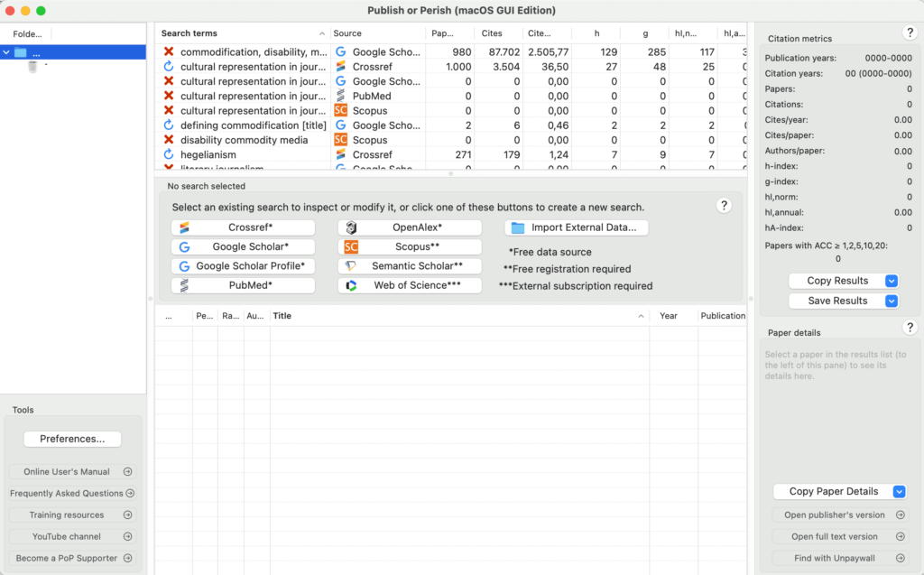Click the refresh icon next to hegelianism search

click(168, 154)
